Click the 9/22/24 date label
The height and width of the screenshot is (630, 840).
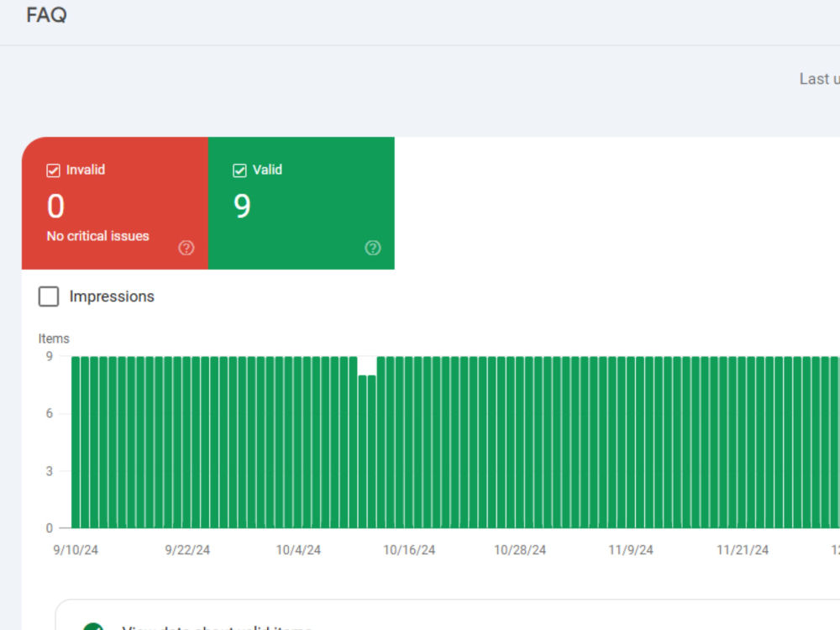pos(187,550)
